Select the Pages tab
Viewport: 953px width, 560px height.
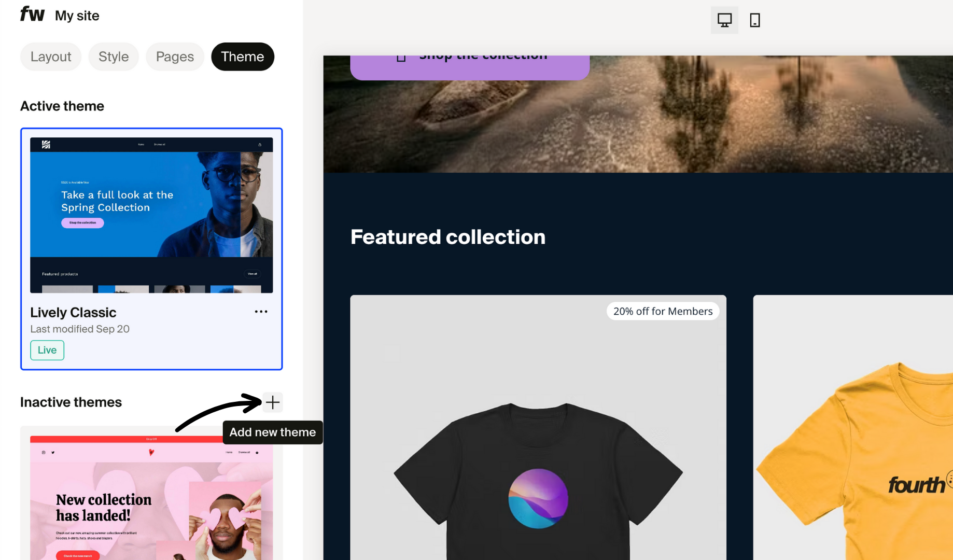pyautogui.click(x=175, y=57)
